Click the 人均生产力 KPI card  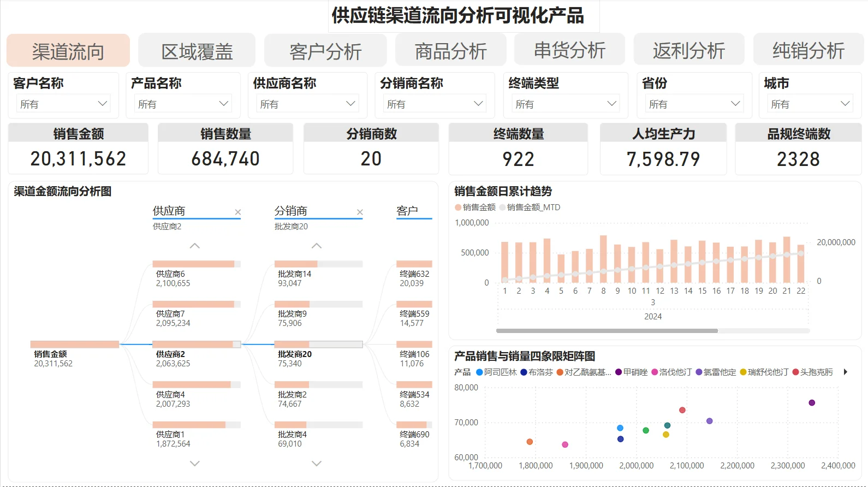point(663,149)
